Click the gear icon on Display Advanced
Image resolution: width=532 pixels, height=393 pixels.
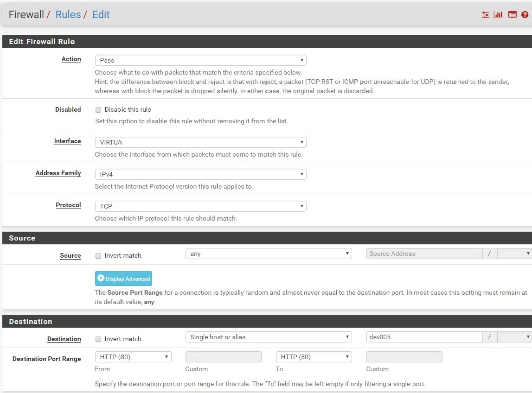(x=101, y=278)
